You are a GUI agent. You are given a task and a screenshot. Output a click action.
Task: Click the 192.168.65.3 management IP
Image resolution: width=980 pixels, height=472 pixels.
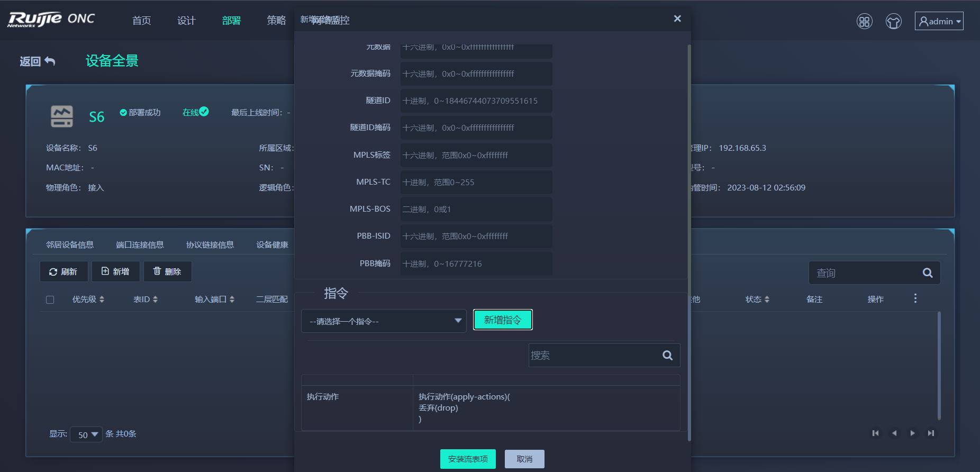click(x=742, y=148)
